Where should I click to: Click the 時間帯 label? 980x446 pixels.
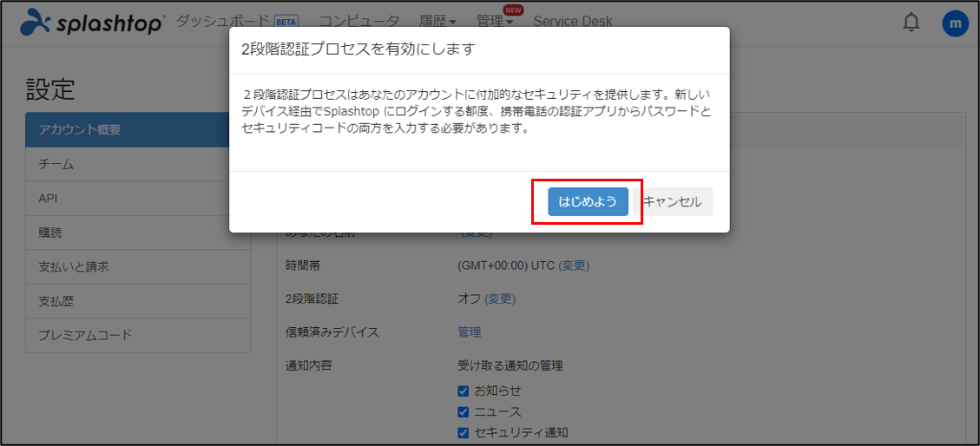click(x=302, y=266)
